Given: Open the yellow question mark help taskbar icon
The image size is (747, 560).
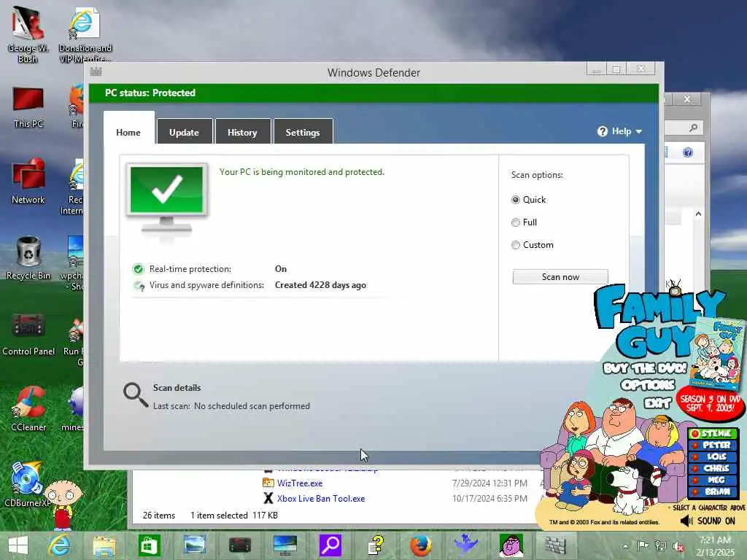Looking at the screenshot, I should pos(376,545).
